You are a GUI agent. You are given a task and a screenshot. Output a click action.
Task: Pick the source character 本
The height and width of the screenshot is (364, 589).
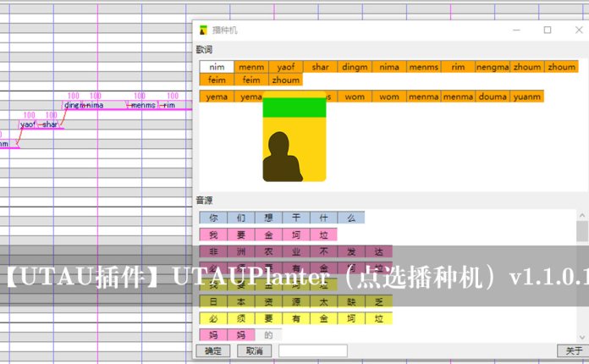point(241,301)
